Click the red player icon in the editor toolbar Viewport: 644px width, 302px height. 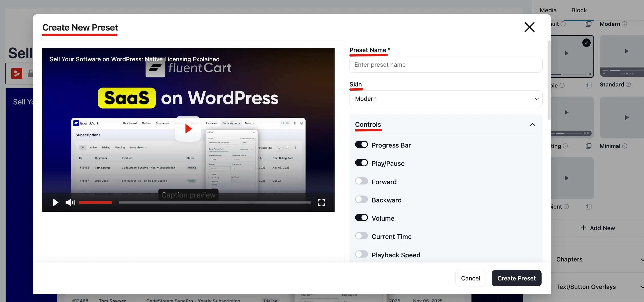(17, 73)
